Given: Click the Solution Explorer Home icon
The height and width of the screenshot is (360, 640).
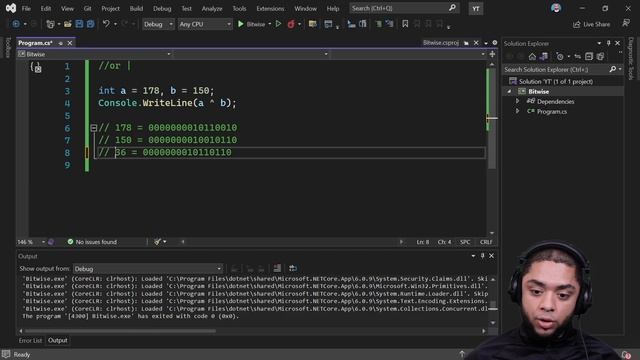Looking at the screenshot, I should (532, 56).
